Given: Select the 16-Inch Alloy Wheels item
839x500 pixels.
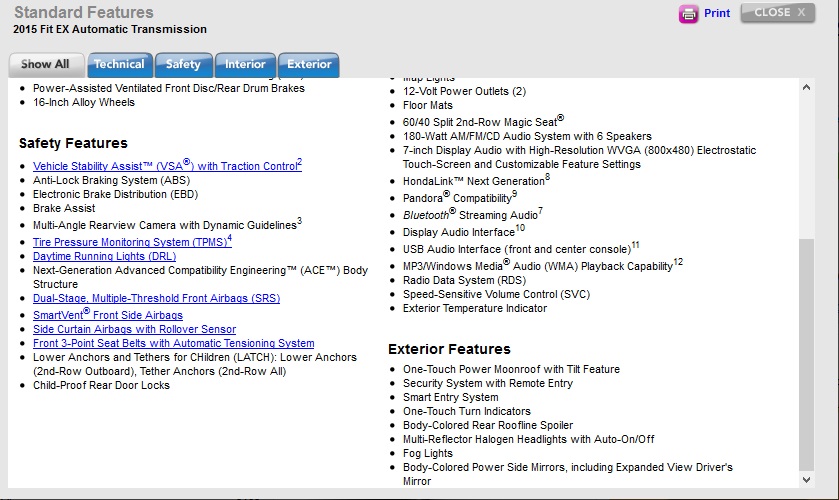Looking at the screenshot, I should point(84,102).
